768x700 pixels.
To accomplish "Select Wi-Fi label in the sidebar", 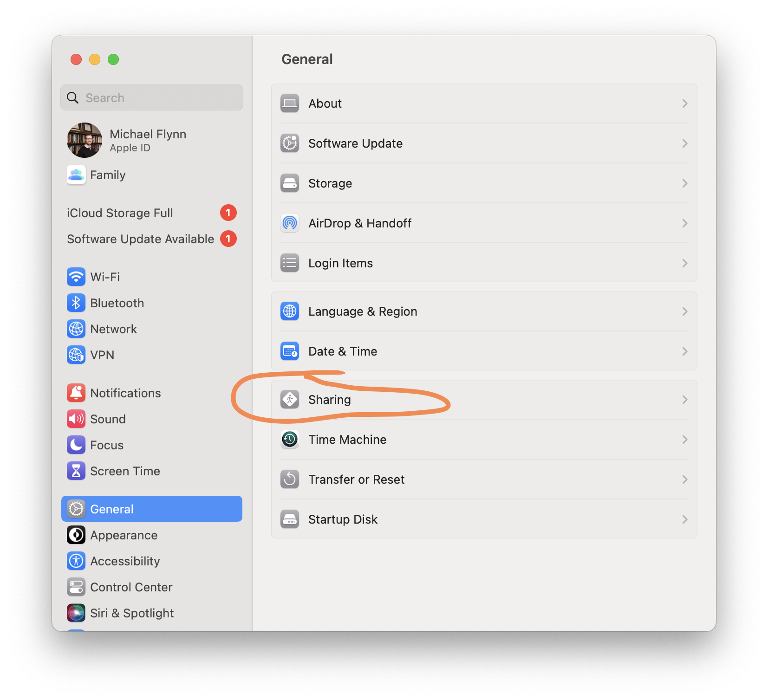I will (105, 277).
